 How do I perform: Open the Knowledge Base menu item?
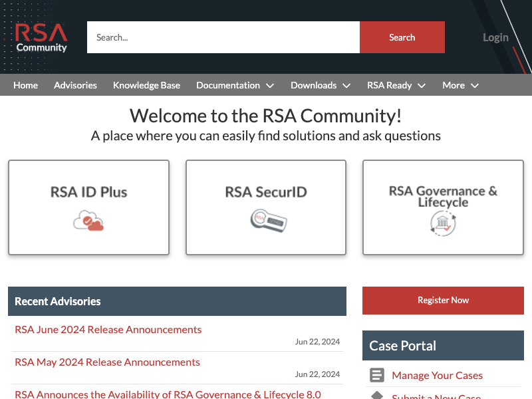[146, 85]
